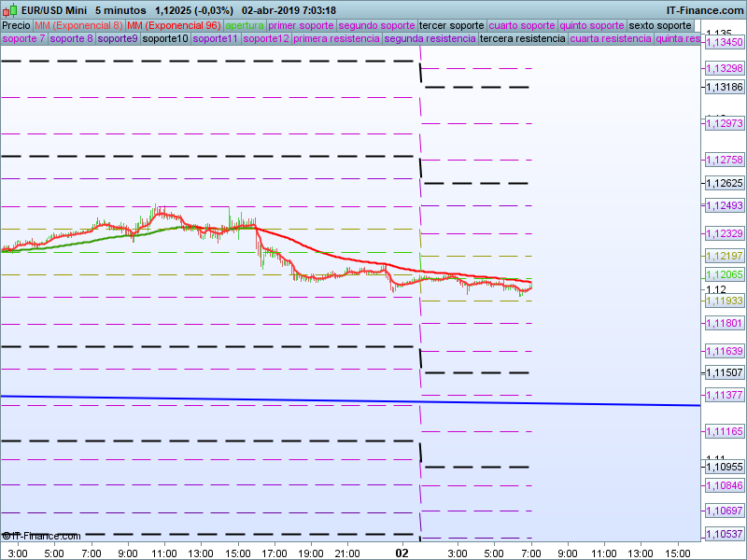
Task: Select the primer soporte label
Action: click(x=301, y=25)
